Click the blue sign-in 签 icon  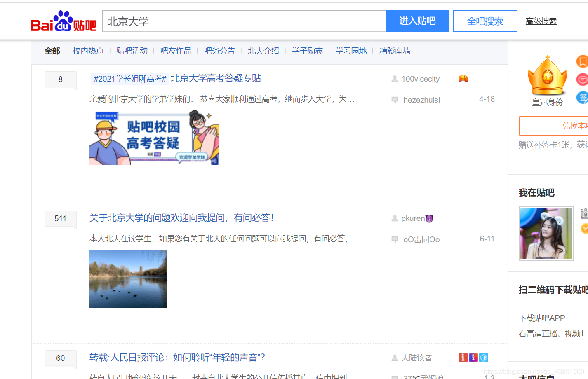pyautogui.click(x=582, y=98)
